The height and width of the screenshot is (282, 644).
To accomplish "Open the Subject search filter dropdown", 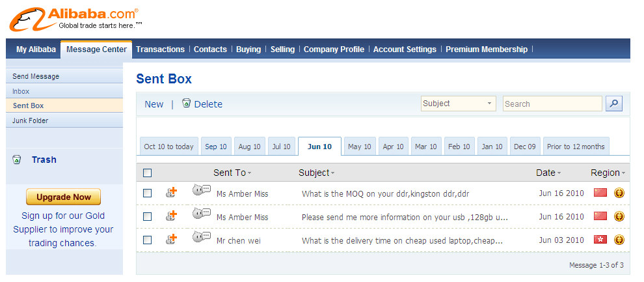I will [459, 104].
